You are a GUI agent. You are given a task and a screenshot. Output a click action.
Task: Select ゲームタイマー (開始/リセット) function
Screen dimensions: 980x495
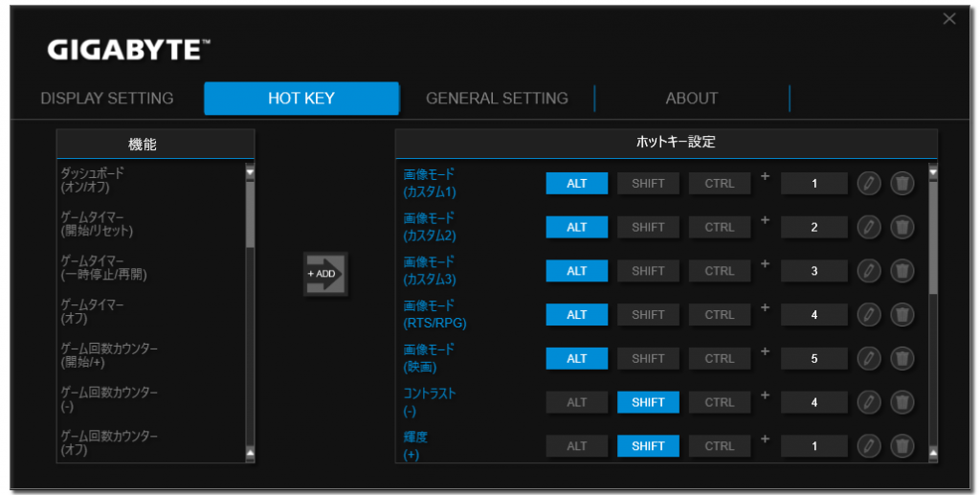tap(97, 224)
